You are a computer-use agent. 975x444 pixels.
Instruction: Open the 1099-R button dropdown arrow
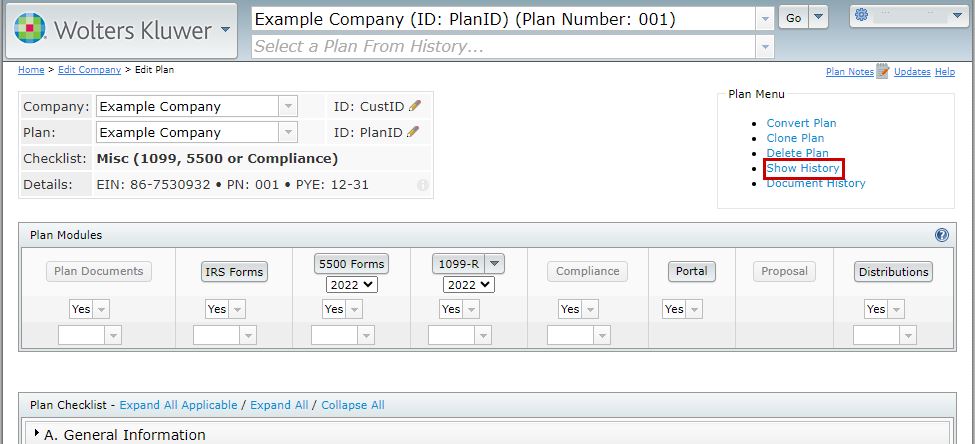(x=495, y=264)
